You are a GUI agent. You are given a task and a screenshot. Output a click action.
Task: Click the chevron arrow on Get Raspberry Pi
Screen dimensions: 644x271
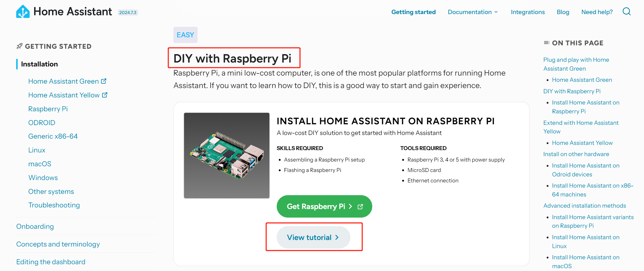tap(350, 206)
